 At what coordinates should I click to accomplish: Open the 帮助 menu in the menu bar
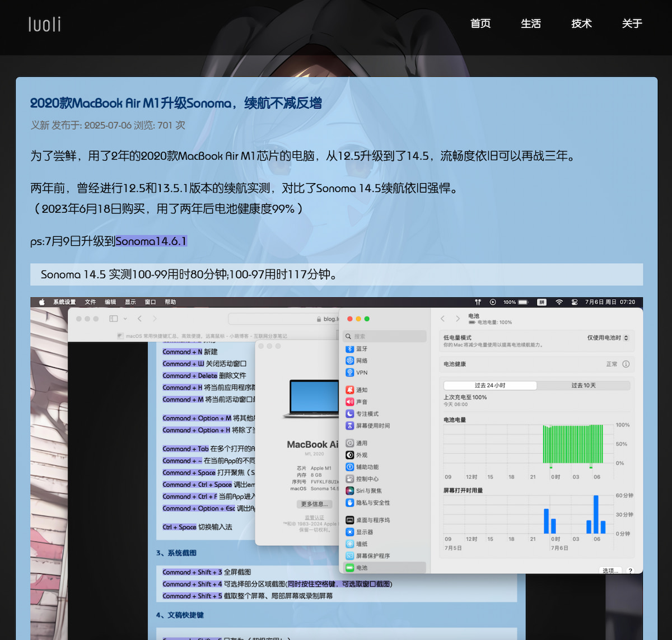click(x=170, y=302)
